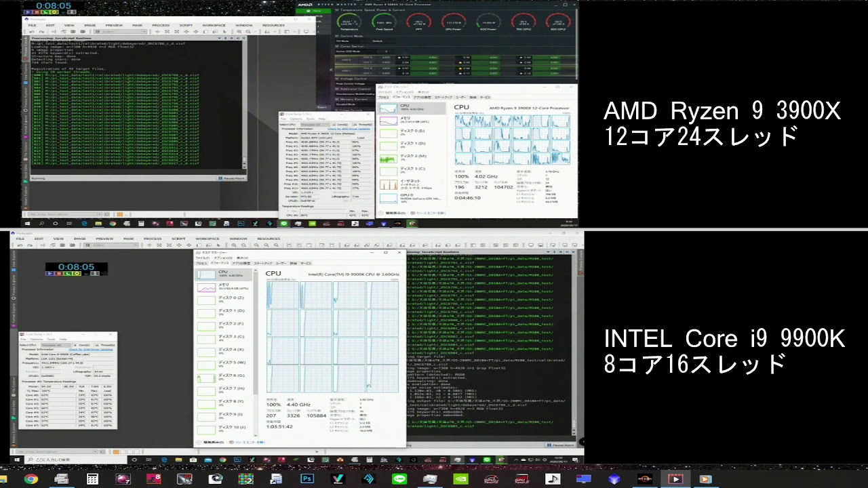Open Options menu in 9900K Core Temp
The width and height of the screenshot is (868, 488).
tap(36, 339)
